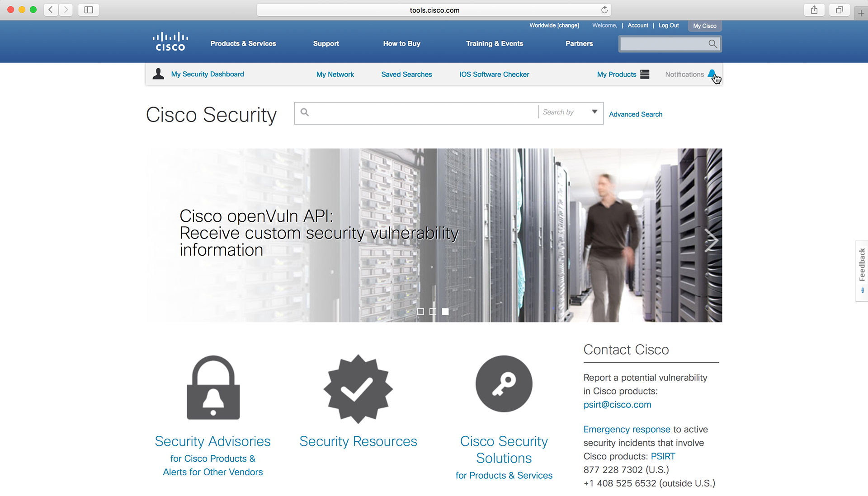Select the third carousel slide indicator
This screenshot has height=496, width=868.
445,312
